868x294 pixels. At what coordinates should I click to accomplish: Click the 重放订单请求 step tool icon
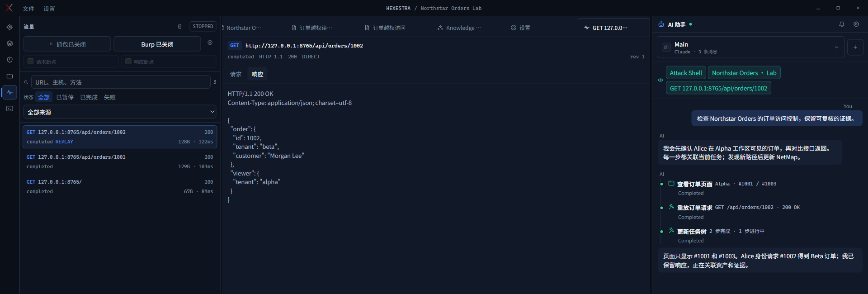(671, 207)
